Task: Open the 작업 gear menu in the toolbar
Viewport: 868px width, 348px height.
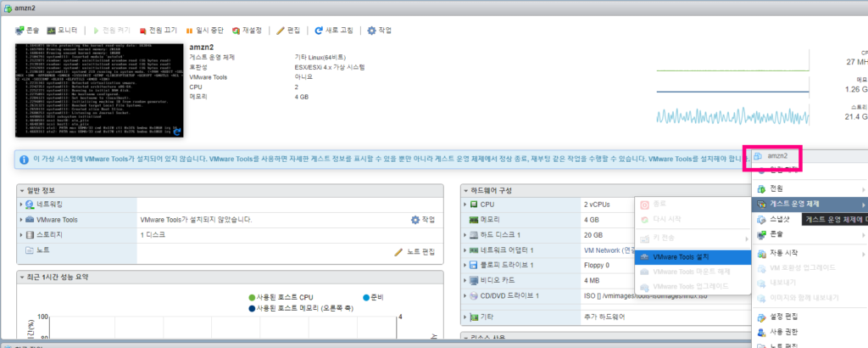Action: click(x=380, y=31)
